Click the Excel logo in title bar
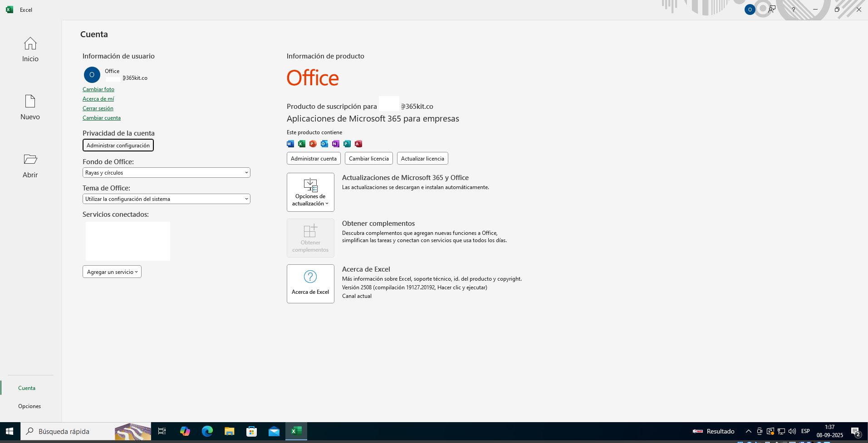The width and height of the screenshot is (868, 443). [10, 10]
